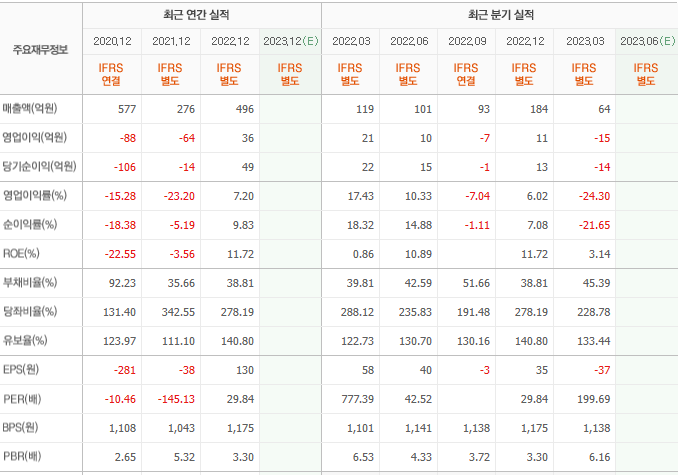Click the -7 quarterly operating profit value
683x475 pixels.
(485, 138)
